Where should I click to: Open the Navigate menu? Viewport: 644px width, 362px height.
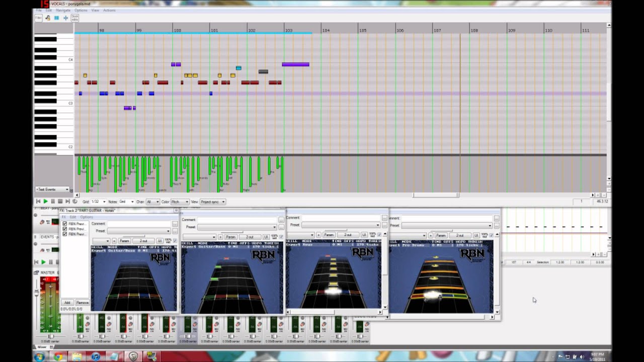[x=63, y=10]
